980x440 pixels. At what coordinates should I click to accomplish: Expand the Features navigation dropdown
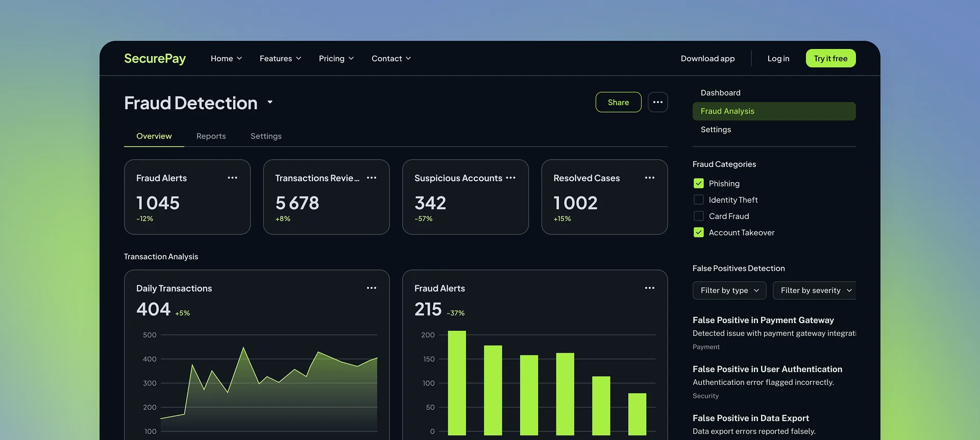(x=281, y=59)
